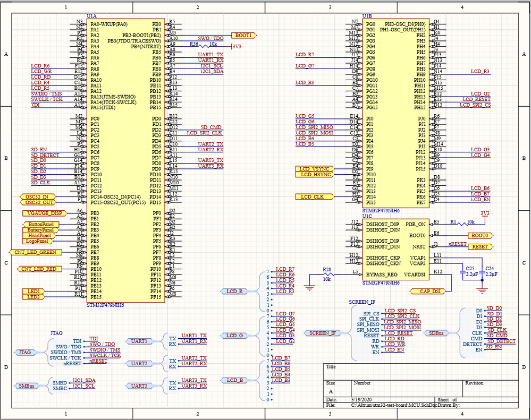
Task: Select resistor R36 symbol near PB4
Action: [x=203, y=46]
